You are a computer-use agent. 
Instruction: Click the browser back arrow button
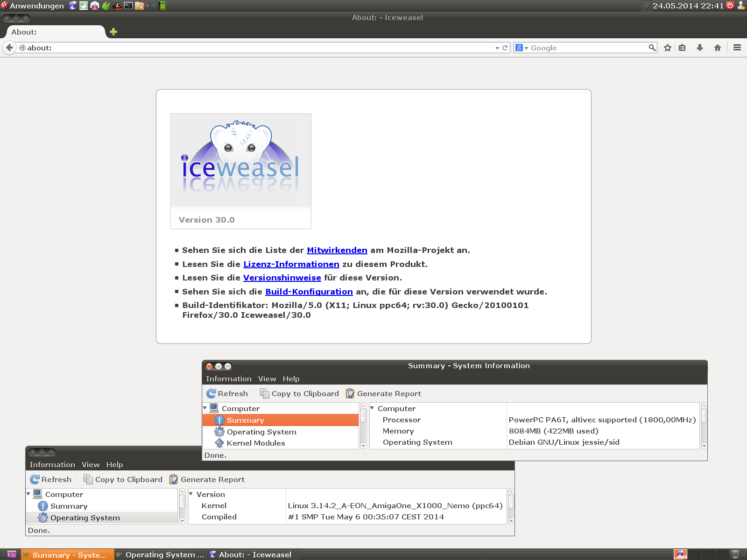click(9, 48)
